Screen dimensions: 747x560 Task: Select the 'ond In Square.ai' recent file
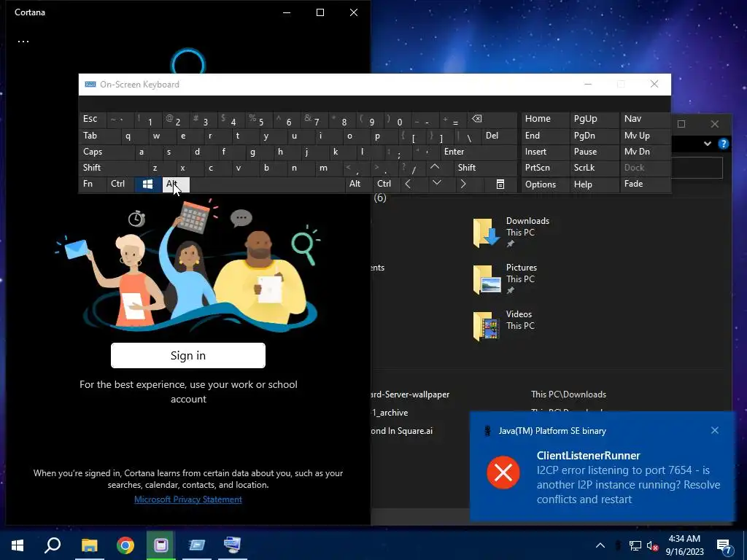coord(402,430)
